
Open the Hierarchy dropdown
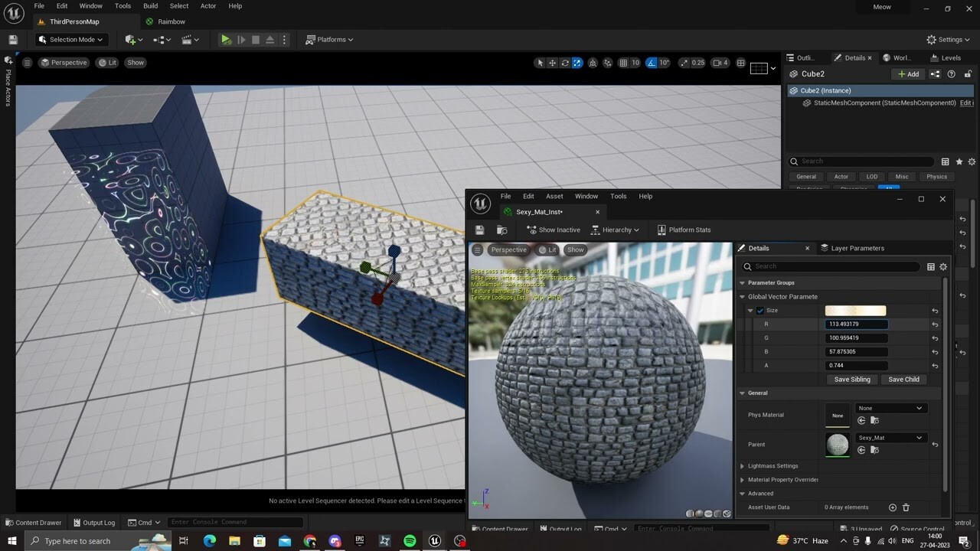tap(616, 230)
